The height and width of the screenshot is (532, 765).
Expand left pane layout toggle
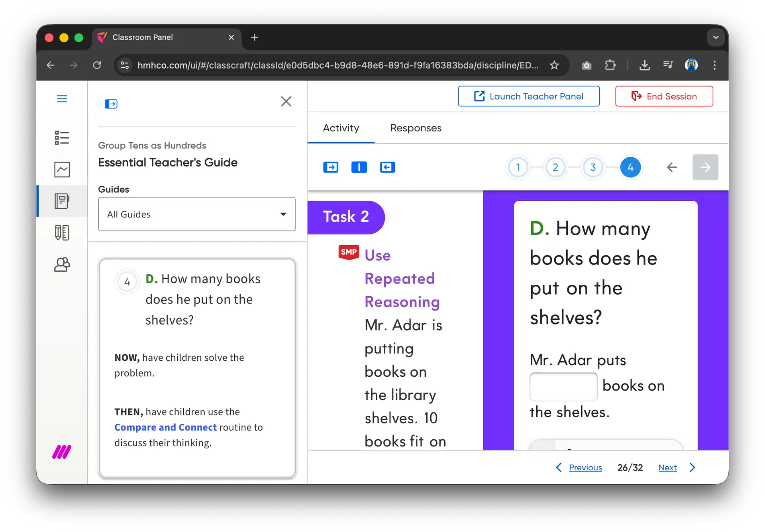click(x=330, y=167)
